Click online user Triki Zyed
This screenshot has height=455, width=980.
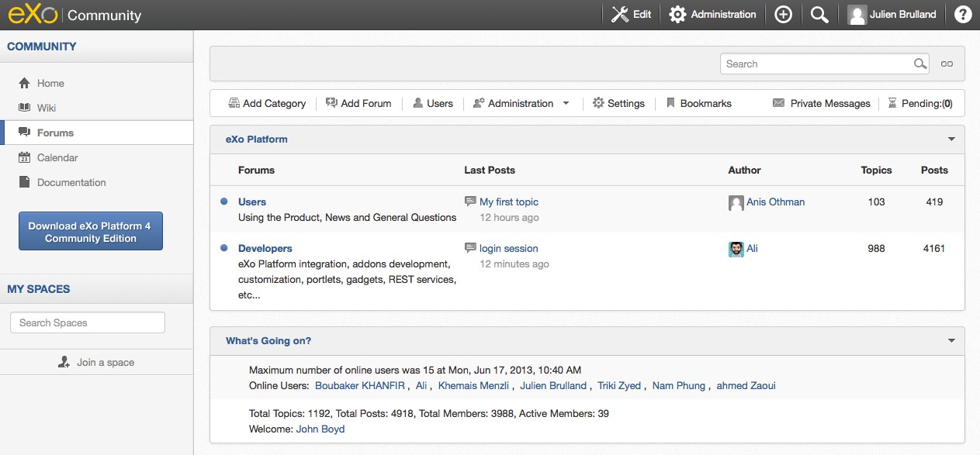619,385
